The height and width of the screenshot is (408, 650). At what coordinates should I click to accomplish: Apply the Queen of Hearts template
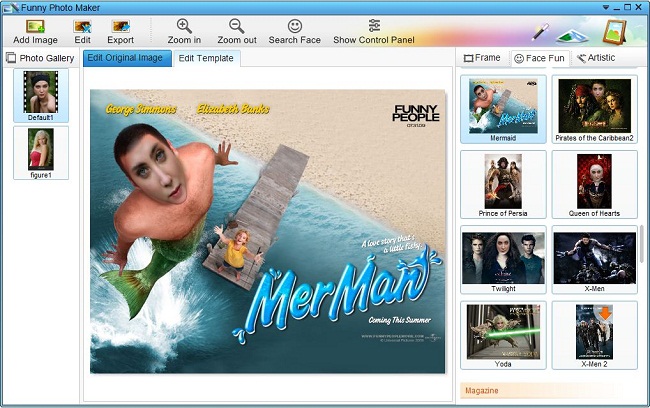pos(594,182)
